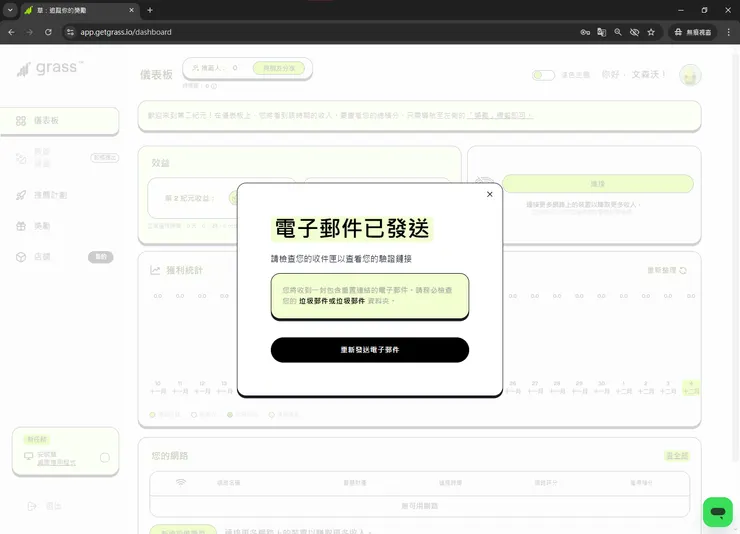Open the store cube item in sidebar
740x534 pixels.
pyautogui.click(x=33, y=257)
